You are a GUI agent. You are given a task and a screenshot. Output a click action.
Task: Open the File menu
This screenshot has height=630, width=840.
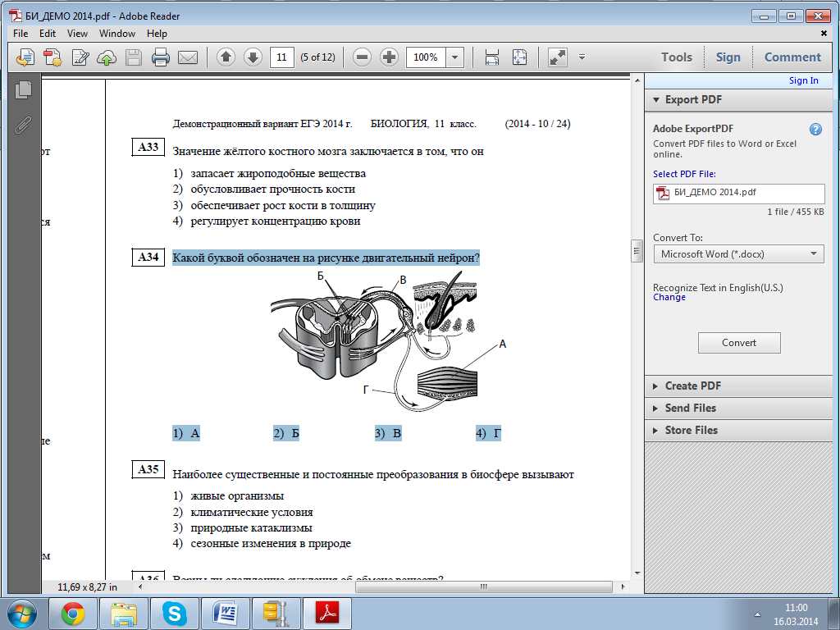coord(21,33)
